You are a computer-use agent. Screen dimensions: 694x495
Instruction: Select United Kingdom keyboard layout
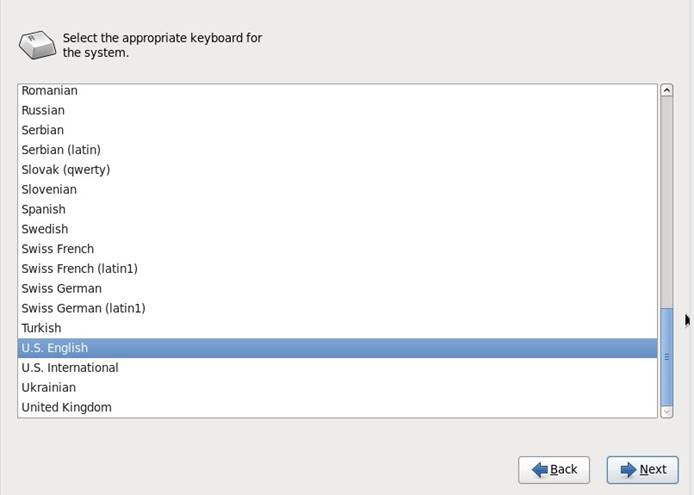[x=66, y=407]
